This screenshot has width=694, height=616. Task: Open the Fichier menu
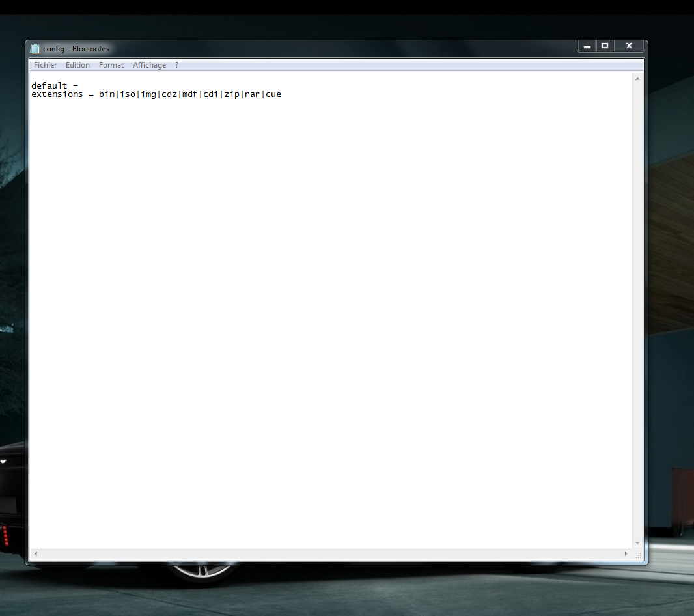tap(45, 65)
